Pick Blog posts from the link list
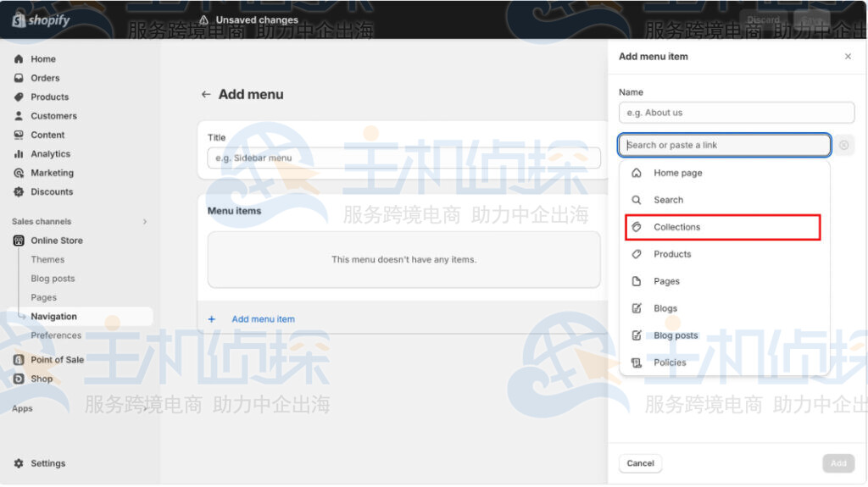The image size is (868, 487). (x=676, y=335)
